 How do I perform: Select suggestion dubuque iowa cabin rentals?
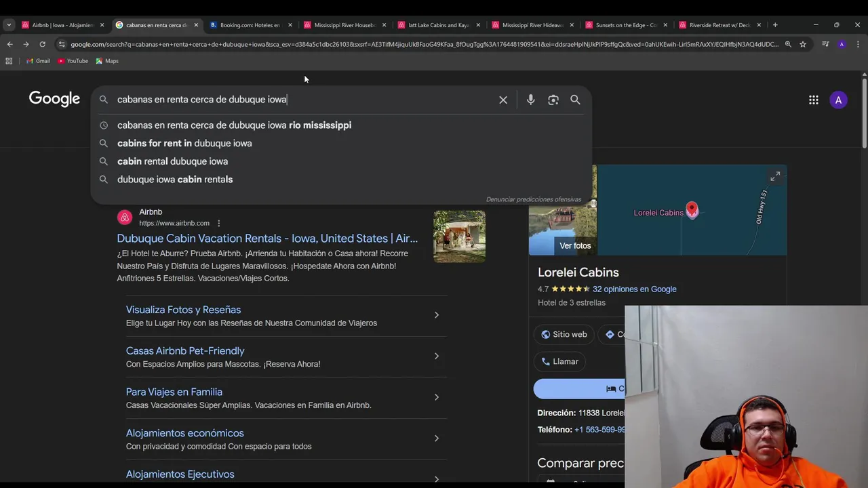point(341,180)
